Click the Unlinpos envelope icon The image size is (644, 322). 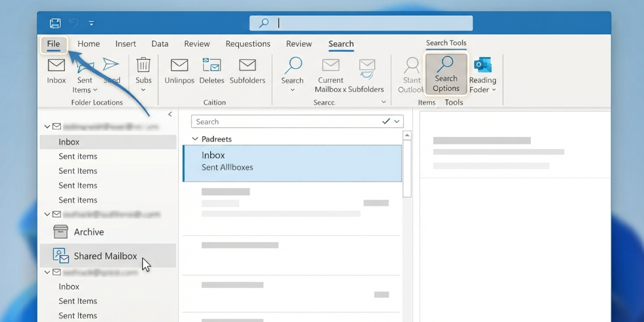pos(179,65)
